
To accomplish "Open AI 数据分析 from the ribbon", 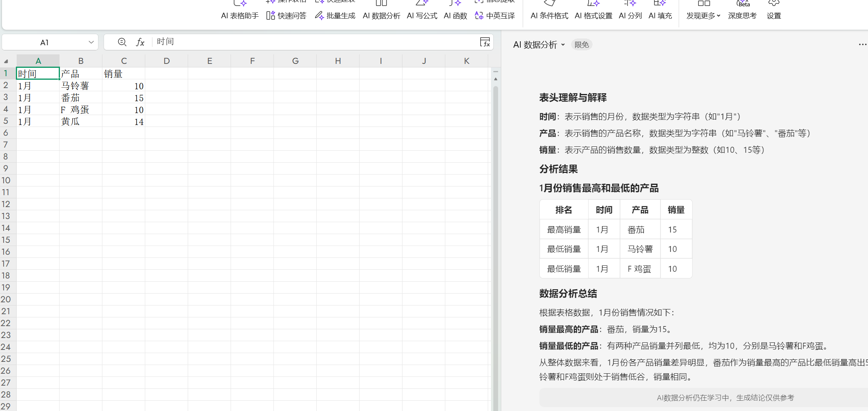I will 381,10.
